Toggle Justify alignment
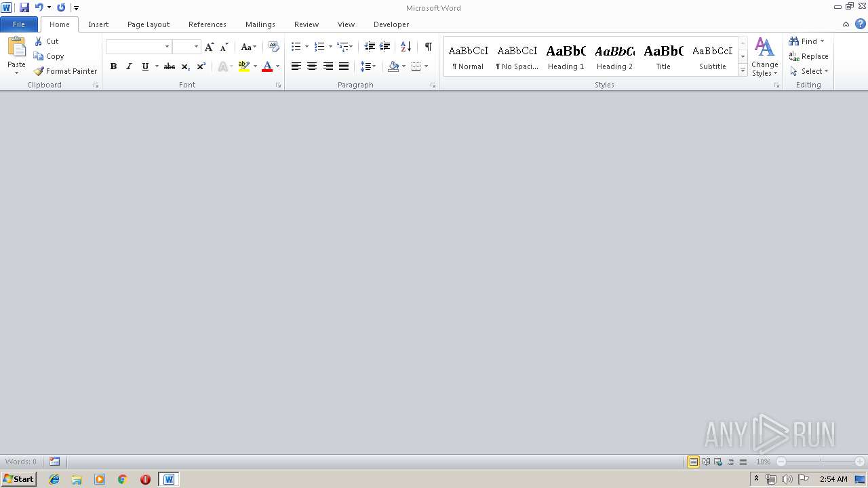 pyautogui.click(x=344, y=66)
